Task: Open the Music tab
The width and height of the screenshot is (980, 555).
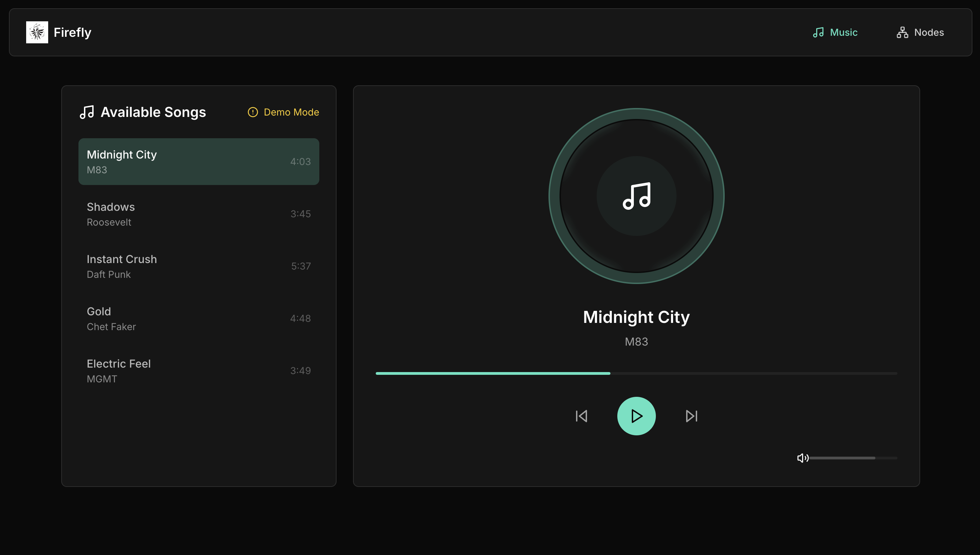Action: pos(835,32)
